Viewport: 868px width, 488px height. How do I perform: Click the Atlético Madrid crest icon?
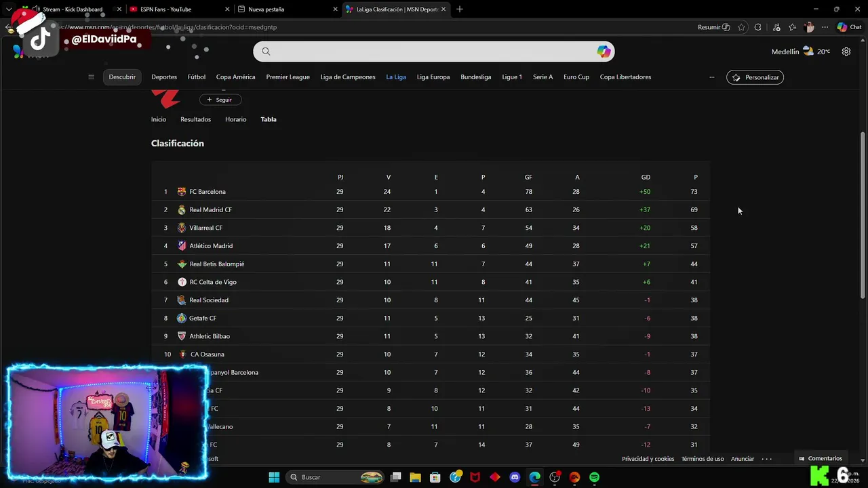pos(182,246)
